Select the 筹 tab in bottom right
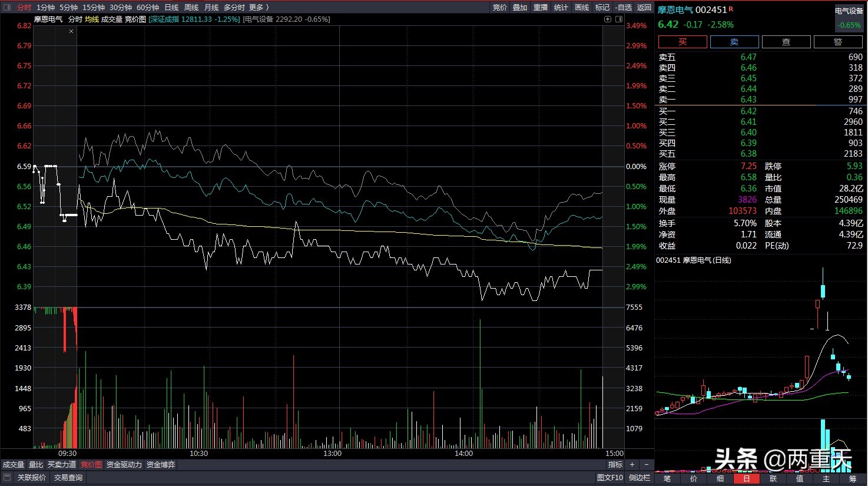 [853, 478]
